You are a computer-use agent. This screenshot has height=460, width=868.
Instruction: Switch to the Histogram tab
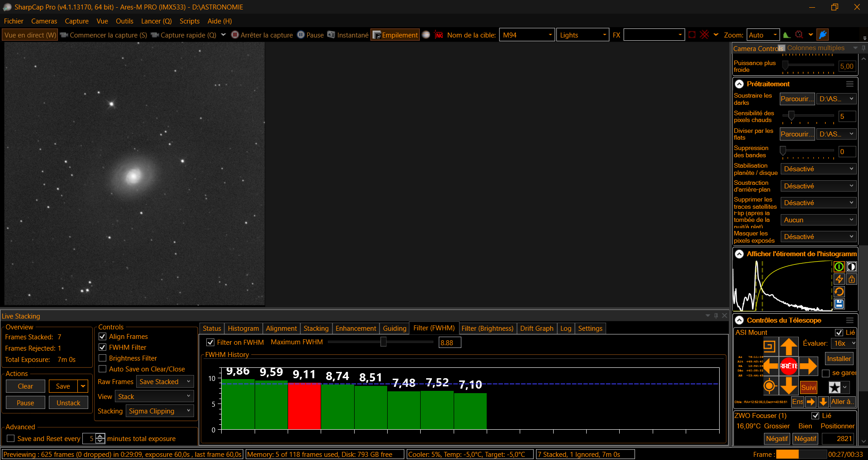(x=243, y=329)
